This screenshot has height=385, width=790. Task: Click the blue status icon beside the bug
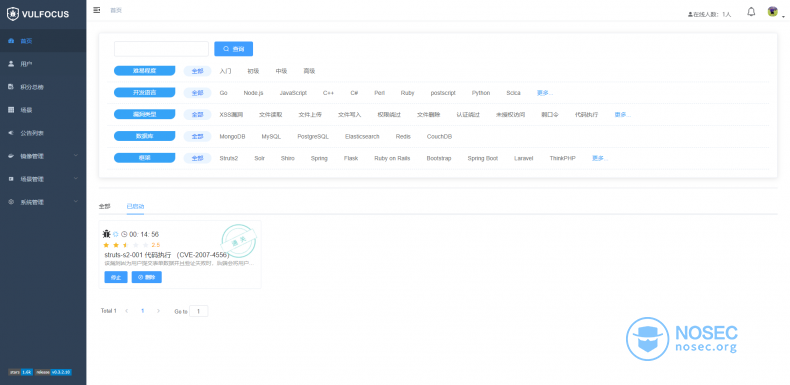point(115,234)
